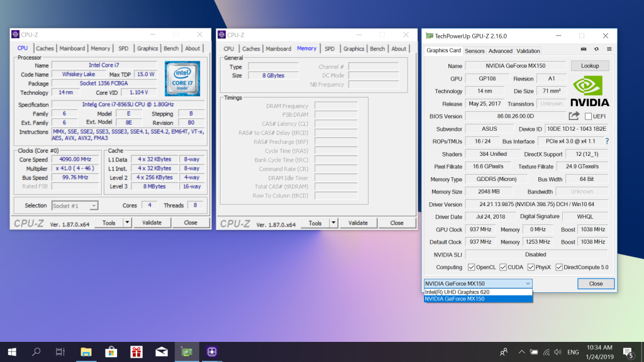644x362 pixels.
Task: Click Validate in the Memory CPU-Z window
Action: (358, 223)
